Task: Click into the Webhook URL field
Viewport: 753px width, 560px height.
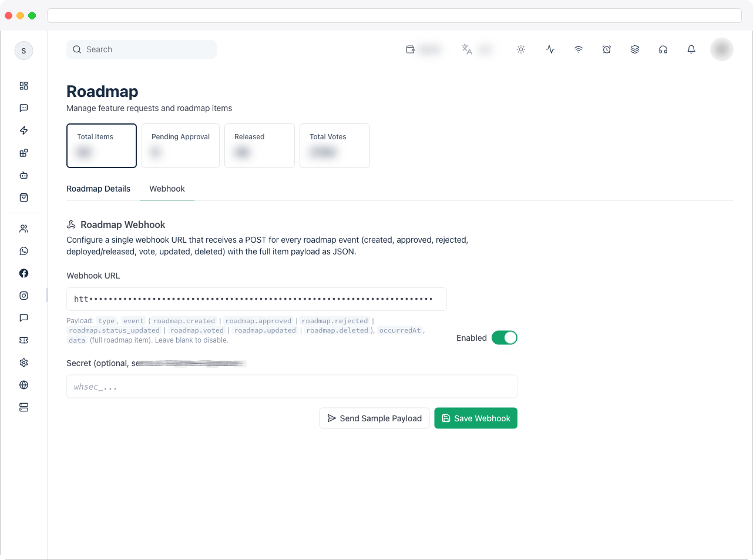Action: coord(257,299)
